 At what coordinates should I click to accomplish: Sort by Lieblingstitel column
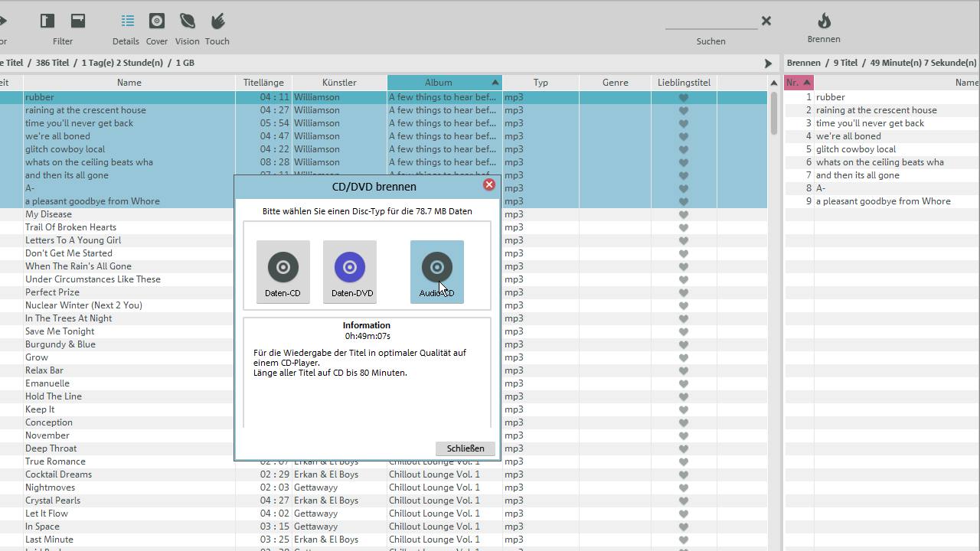[x=684, y=82]
